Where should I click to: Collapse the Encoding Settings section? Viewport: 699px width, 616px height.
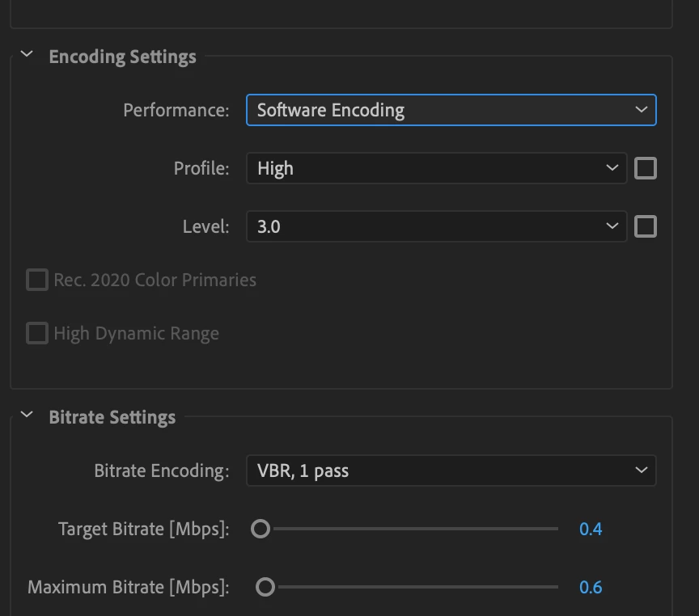27,55
